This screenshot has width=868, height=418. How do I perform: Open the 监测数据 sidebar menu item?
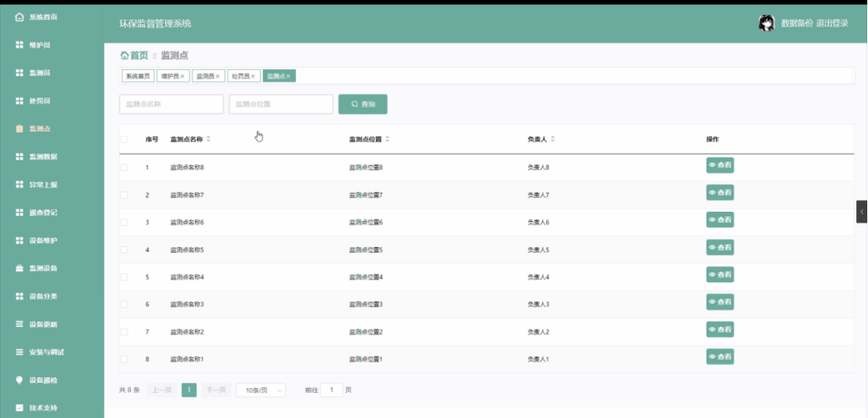(x=37, y=157)
